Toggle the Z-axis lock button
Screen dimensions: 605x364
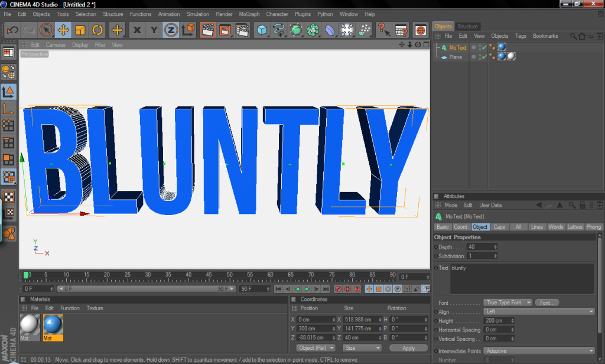(x=171, y=30)
